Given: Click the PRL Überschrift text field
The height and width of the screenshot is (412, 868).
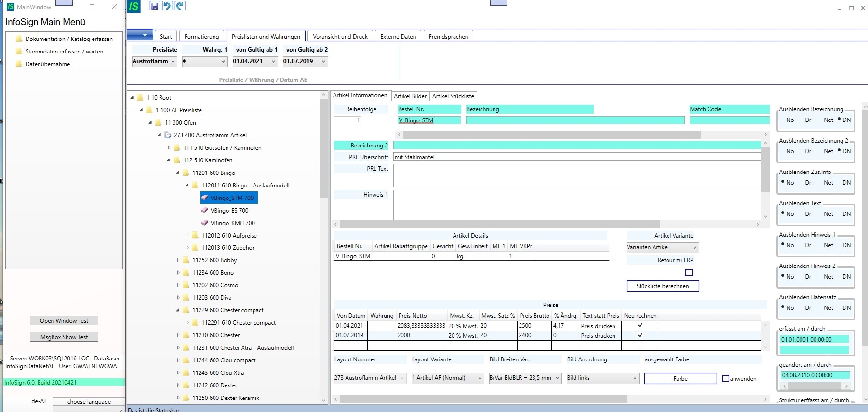Looking at the screenshot, I should [x=576, y=157].
